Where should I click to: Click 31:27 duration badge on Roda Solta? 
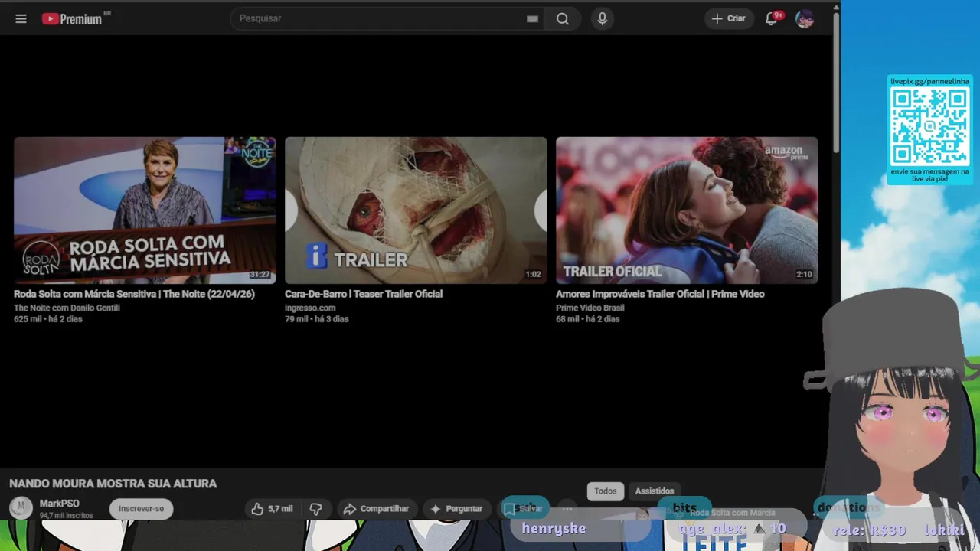click(260, 275)
